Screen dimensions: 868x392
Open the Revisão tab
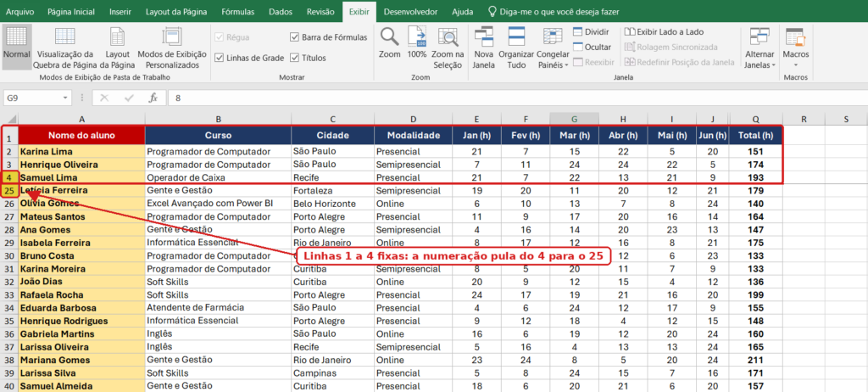[x=320, y=12]
